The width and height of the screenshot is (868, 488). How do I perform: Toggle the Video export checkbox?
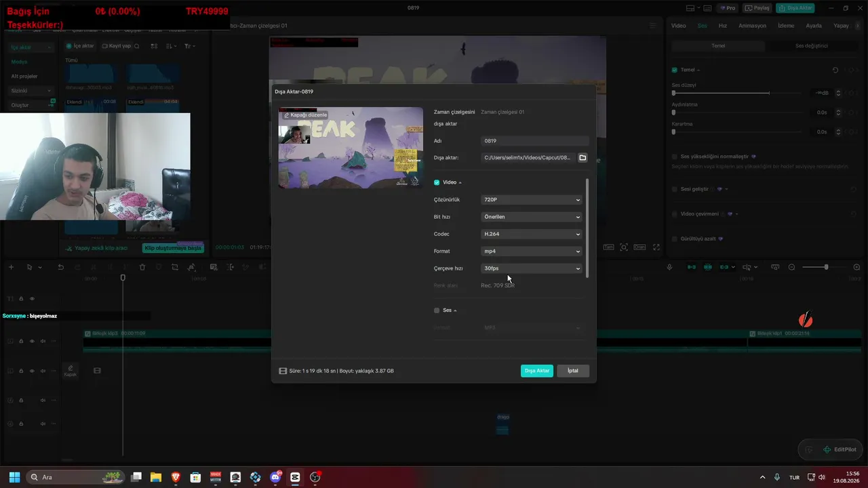coord(437,182)
